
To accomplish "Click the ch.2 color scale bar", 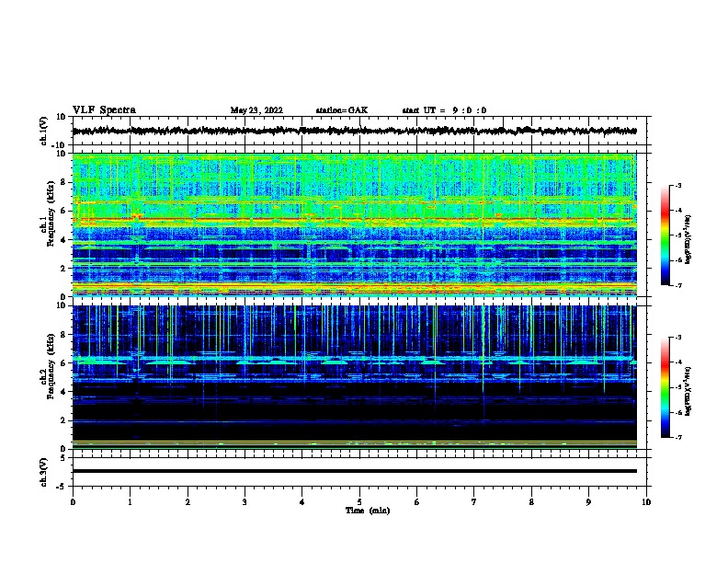I will 665,387.
